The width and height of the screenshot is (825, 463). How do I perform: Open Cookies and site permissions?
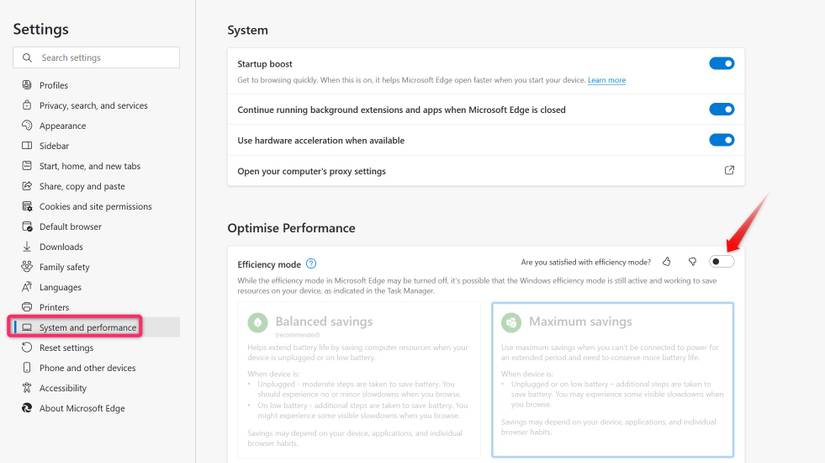[95, 207]
